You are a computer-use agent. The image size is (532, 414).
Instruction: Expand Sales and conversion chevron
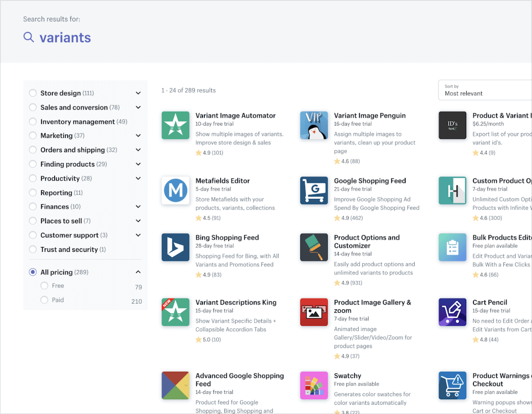[138, 108]
